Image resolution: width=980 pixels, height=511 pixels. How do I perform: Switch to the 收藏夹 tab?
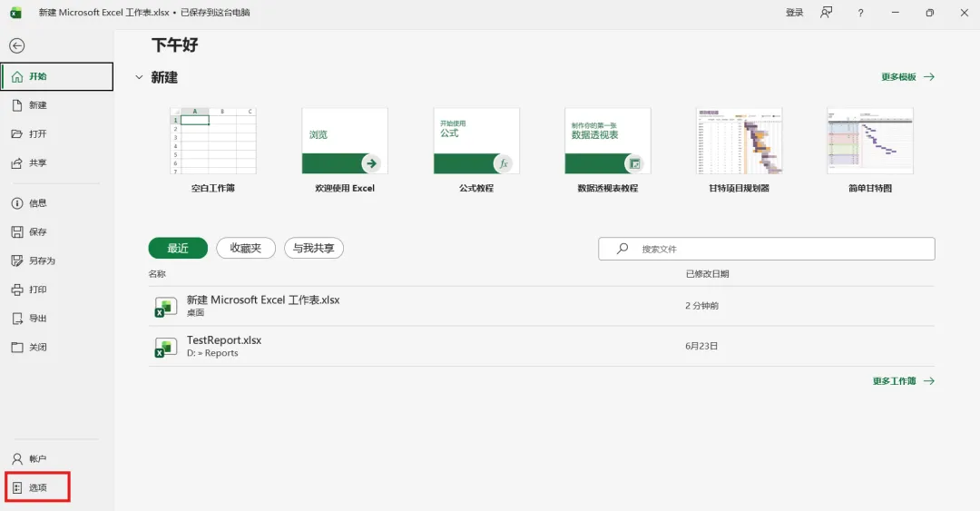click(x=246, y=249)
